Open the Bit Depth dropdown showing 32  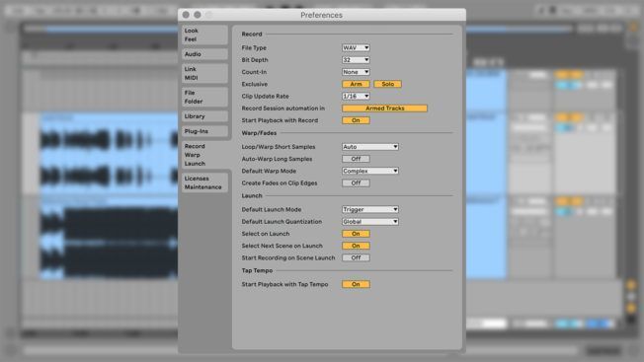[356, 60]
